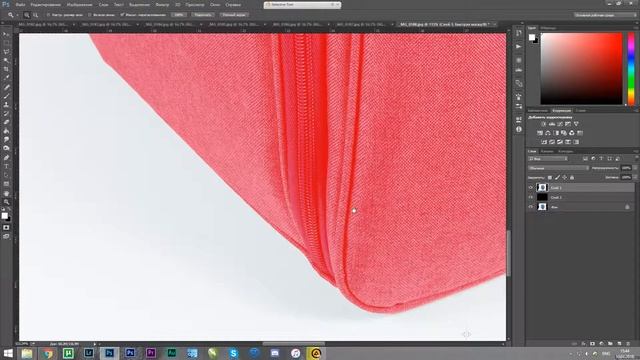Toggle visibility of the black-thumbnail layer
The image size is (640, 360).
click(x=531, y=197)
